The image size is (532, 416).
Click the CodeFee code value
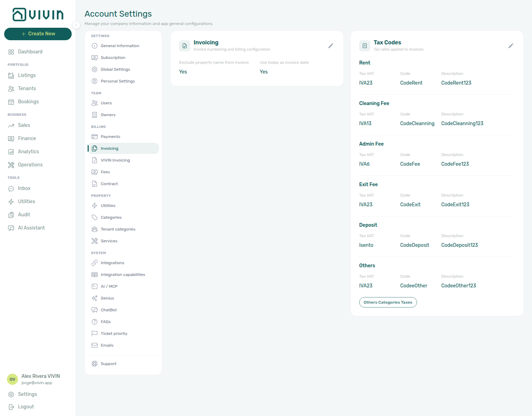pyautogui.click(x=410, y=164)
